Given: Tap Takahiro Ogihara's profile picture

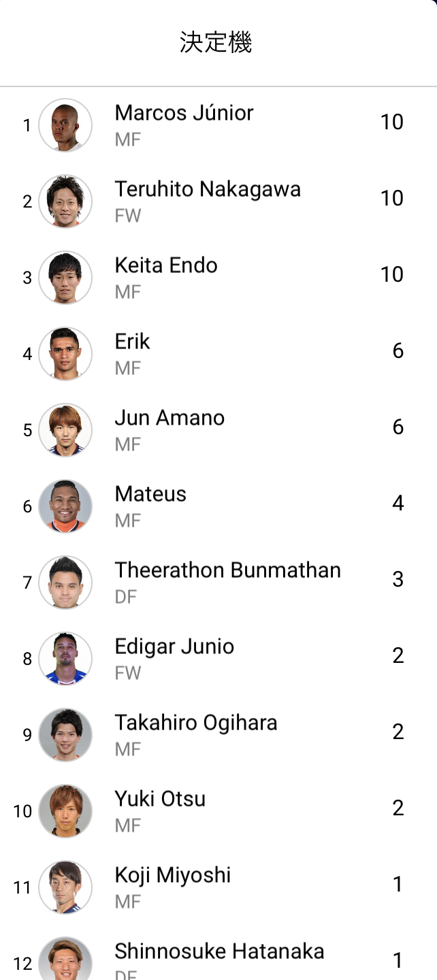Looking at the screenshot, I should 65,735.
